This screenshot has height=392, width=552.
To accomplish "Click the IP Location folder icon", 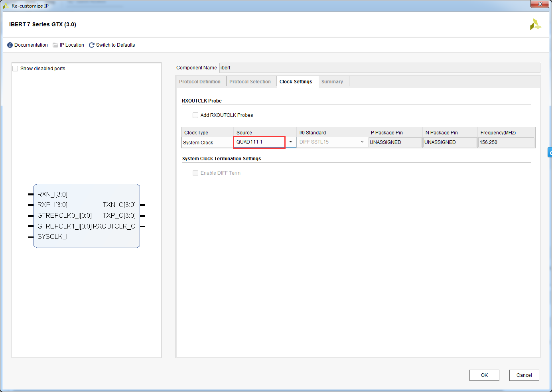I will [x=55, y=45].
